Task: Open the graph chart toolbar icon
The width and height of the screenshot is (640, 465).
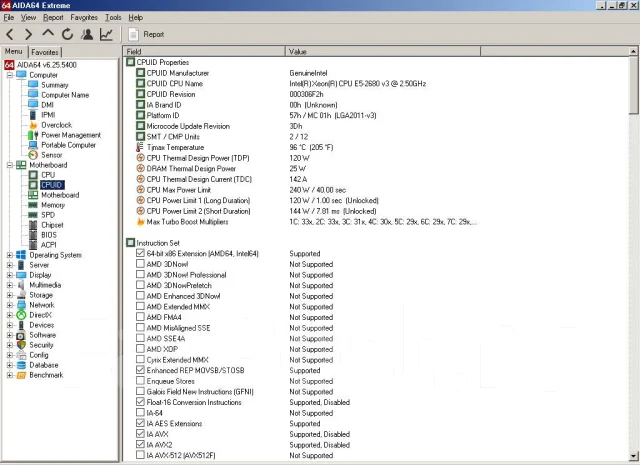Action: (106, 34)
